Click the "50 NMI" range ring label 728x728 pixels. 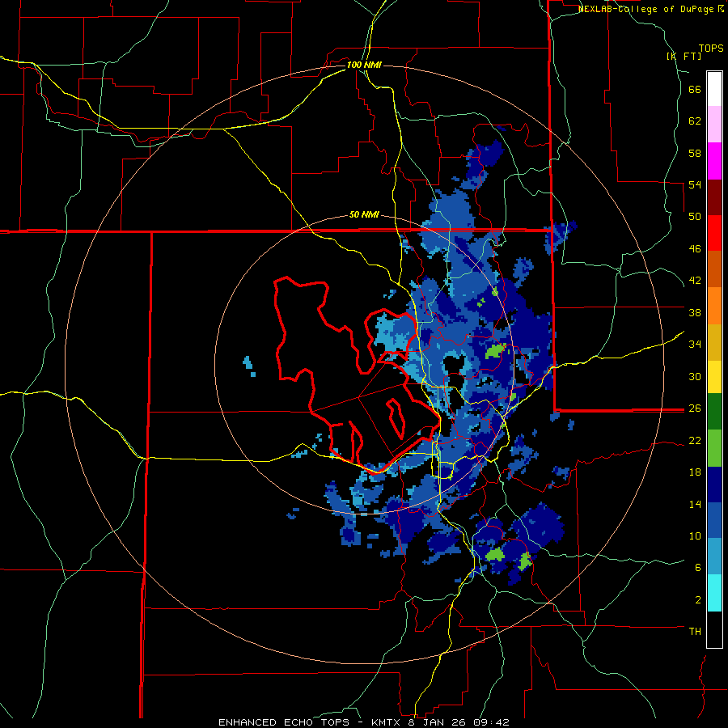(364, 214)
